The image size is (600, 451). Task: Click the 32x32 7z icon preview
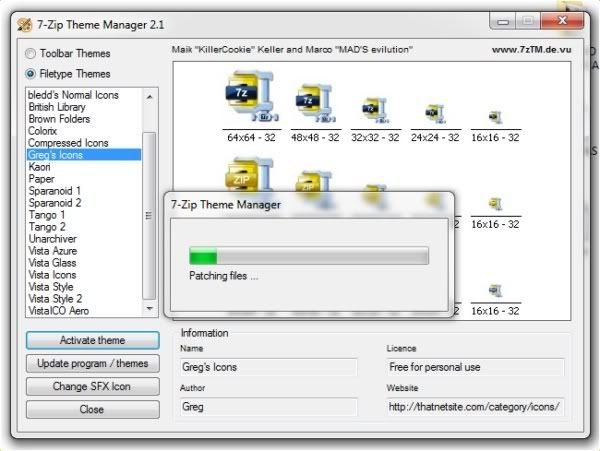pos(375,110)
